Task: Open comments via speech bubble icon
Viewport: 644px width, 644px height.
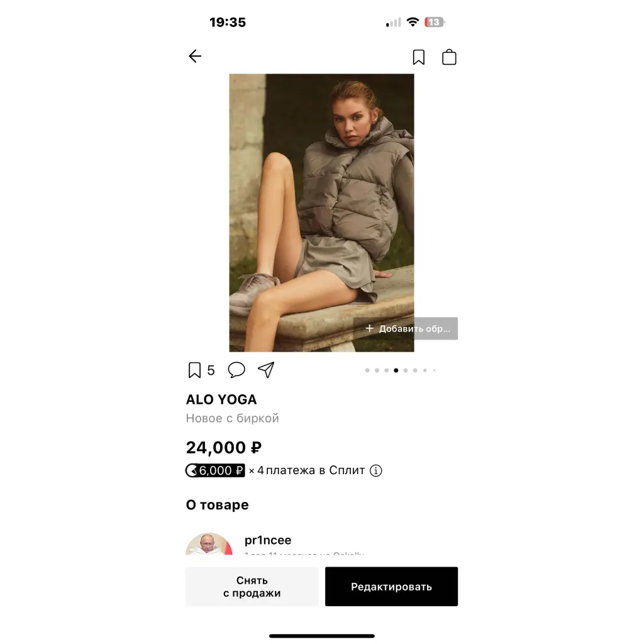Action: click(236, 370)
